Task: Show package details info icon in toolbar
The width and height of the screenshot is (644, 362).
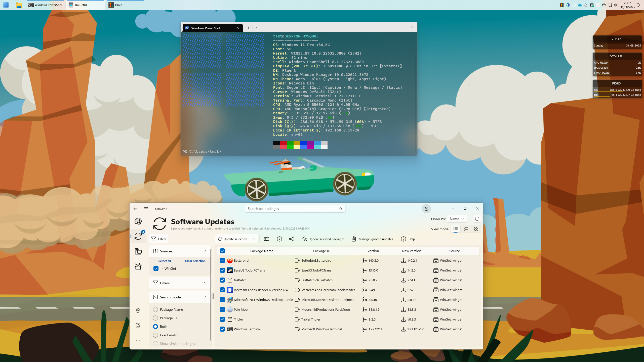Action: coord(279,239)
